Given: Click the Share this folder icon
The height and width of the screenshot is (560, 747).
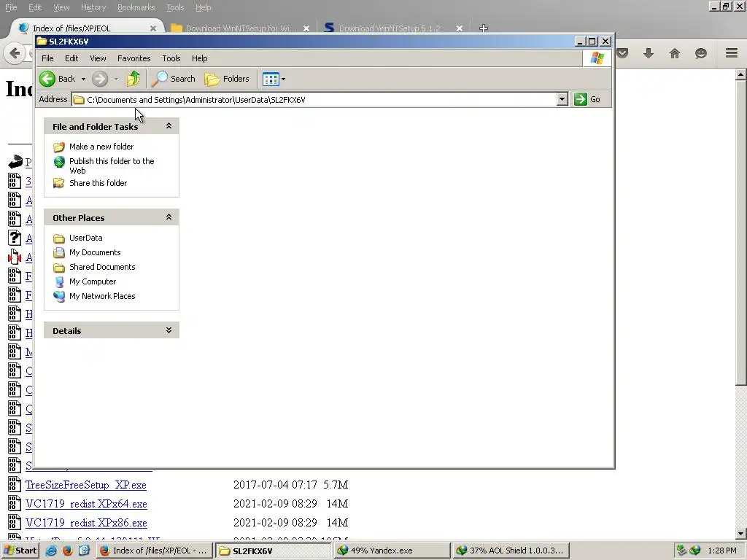Looking at the screenshot, I should click(59, 183).
